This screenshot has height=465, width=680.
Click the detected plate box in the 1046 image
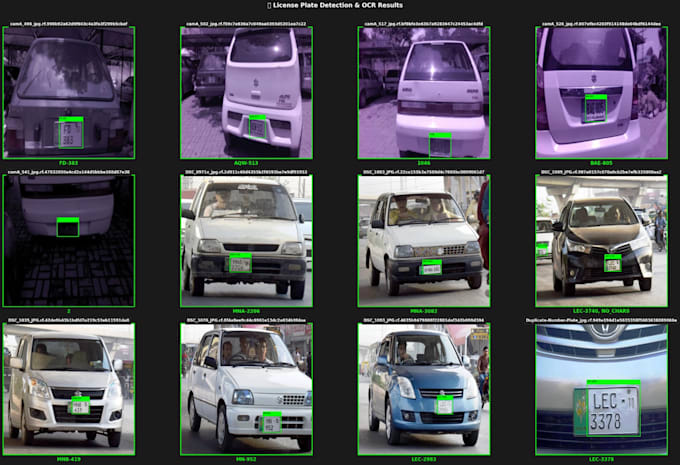[440, 147]
